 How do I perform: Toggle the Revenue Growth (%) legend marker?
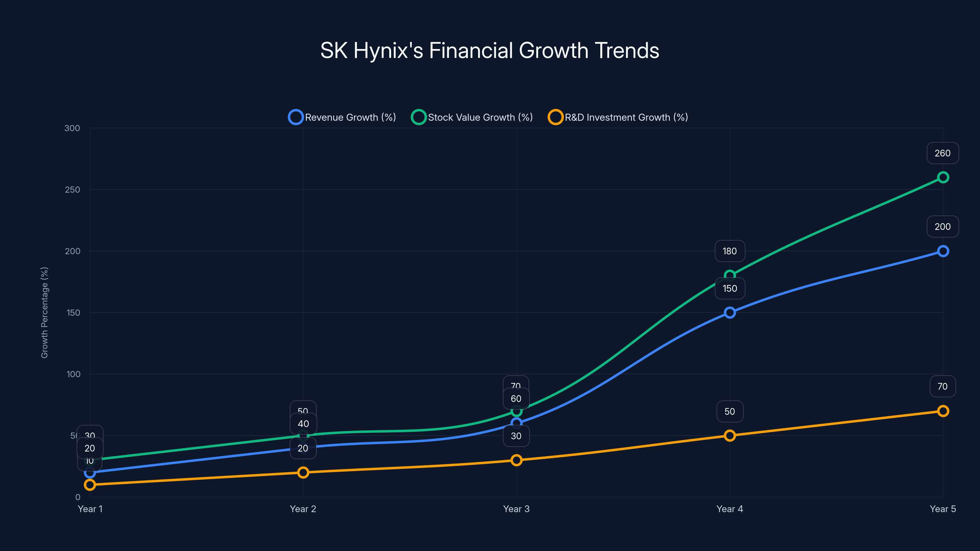pyautogui.click(x=296, y=117)
